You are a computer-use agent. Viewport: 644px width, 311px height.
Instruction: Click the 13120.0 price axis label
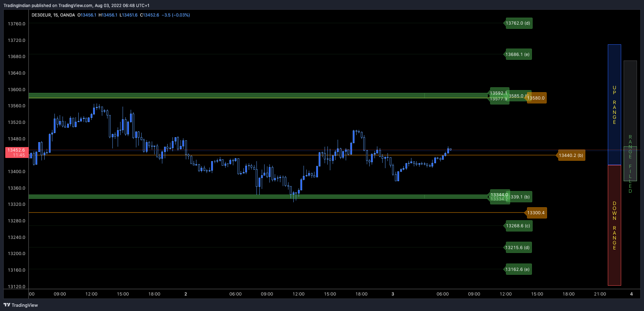coord(17,286)
